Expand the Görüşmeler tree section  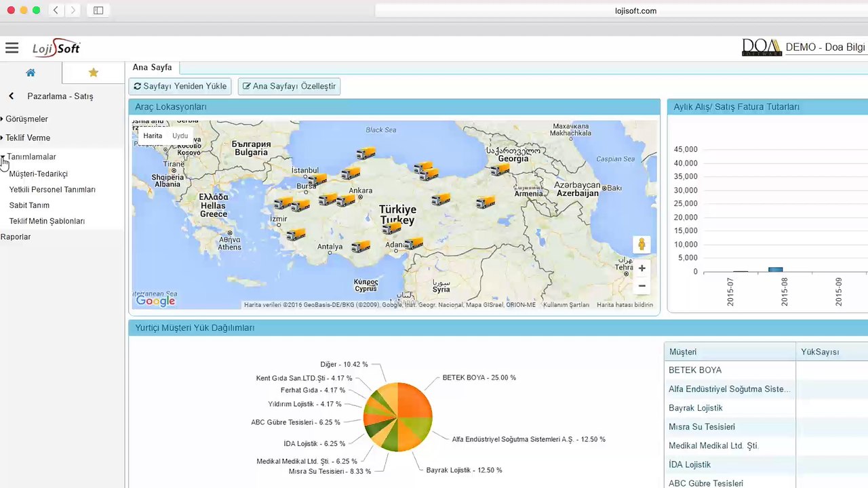pos(26,119)
